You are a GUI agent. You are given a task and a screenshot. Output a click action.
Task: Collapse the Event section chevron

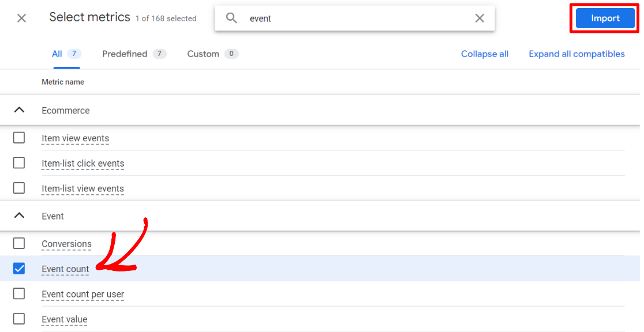[19, 216]
